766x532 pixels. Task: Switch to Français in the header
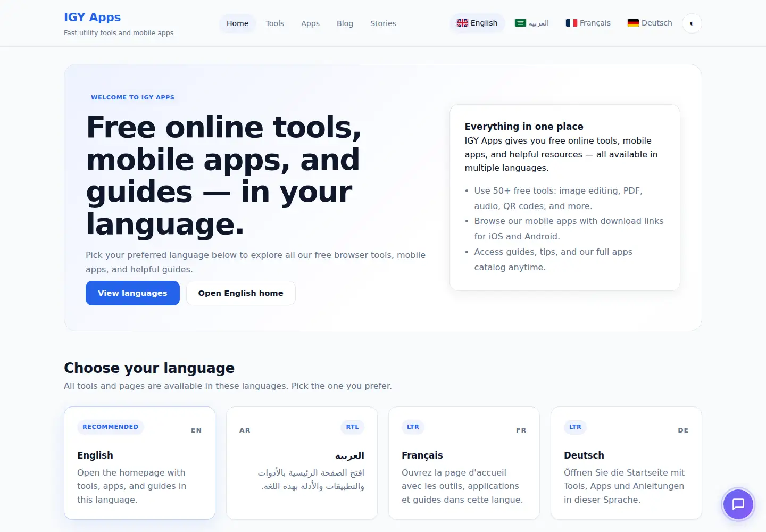point(588,23)
